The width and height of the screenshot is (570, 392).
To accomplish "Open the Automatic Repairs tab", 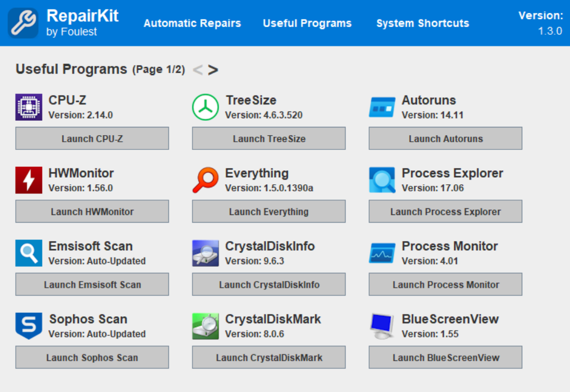I will point(192,23).
